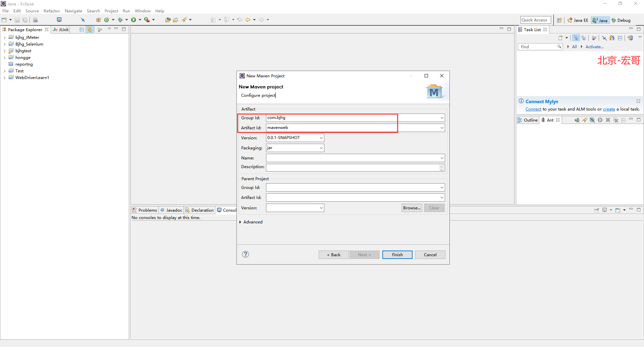
Task: Click the Open Perspective icon
Action: 559,20
